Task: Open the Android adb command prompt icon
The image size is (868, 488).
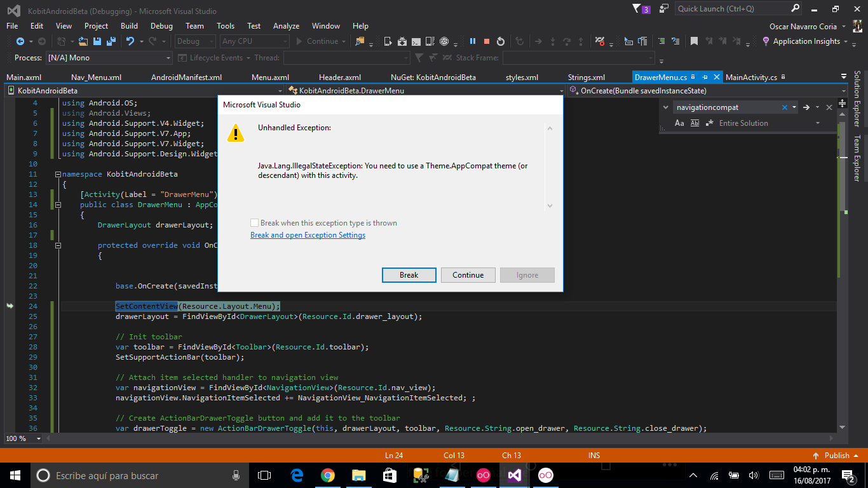Action: 416,41
